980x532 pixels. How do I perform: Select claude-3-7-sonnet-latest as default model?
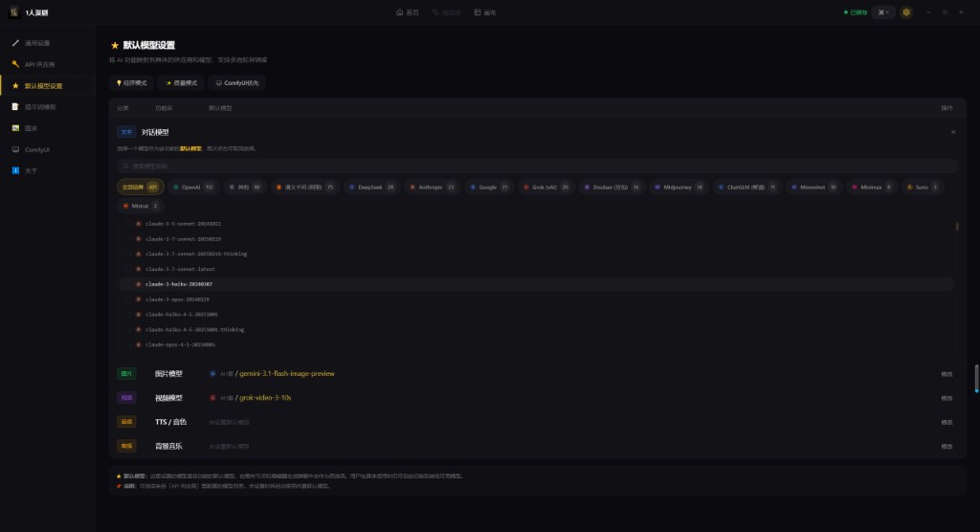tap(127, 269)
